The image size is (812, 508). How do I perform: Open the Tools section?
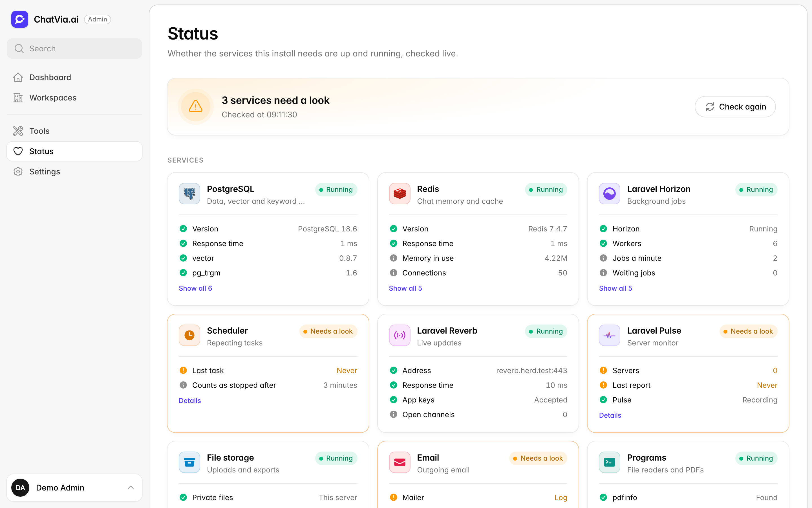(74, 131)
